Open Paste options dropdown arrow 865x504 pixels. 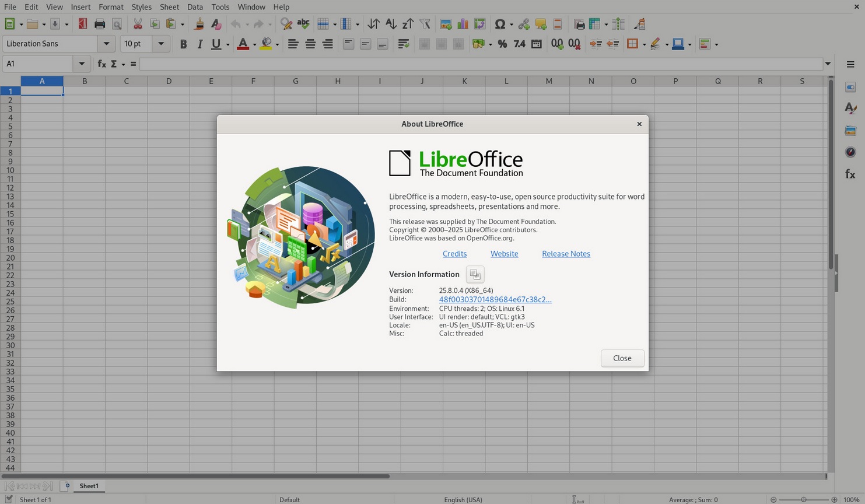183,24
